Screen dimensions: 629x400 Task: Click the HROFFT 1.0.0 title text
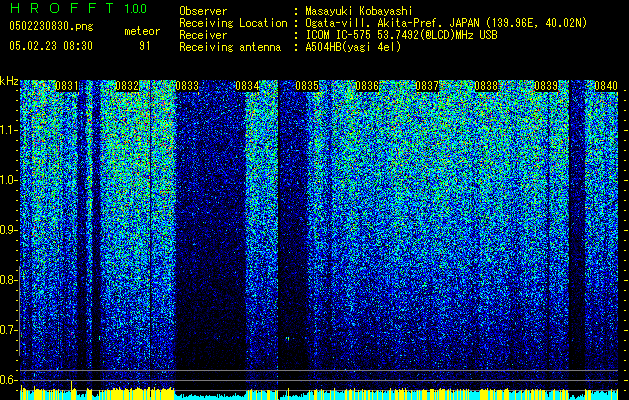(78, 8)
